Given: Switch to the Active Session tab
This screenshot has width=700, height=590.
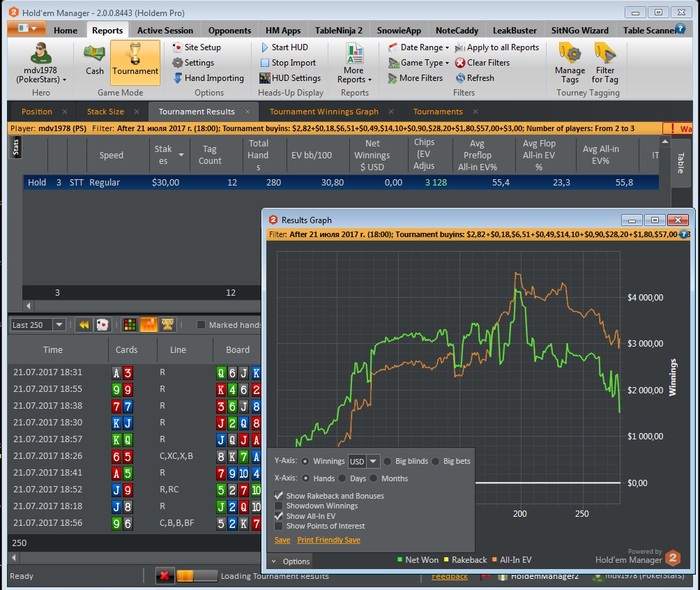Looking at the screenshot, I should [165, 30].
